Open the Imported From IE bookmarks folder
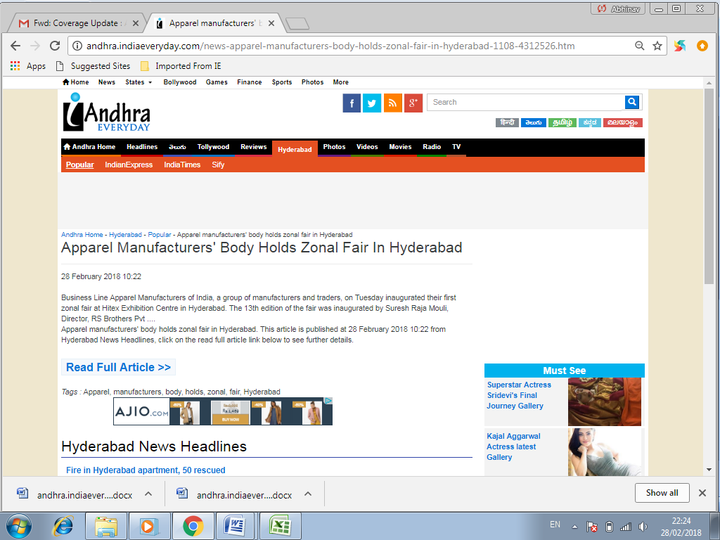Image resolution: width=720 pixels, height=540 pixels. pos(181,66)
